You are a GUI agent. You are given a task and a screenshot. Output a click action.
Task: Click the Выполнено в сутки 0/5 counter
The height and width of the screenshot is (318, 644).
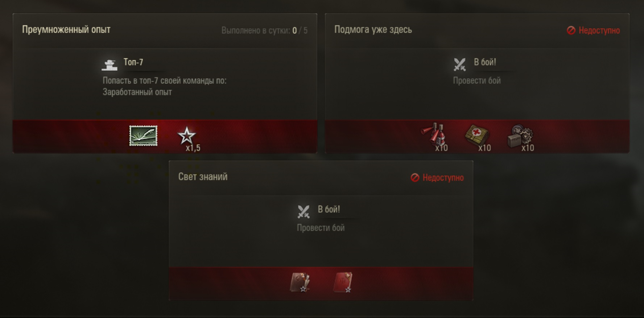click(264, 30)
